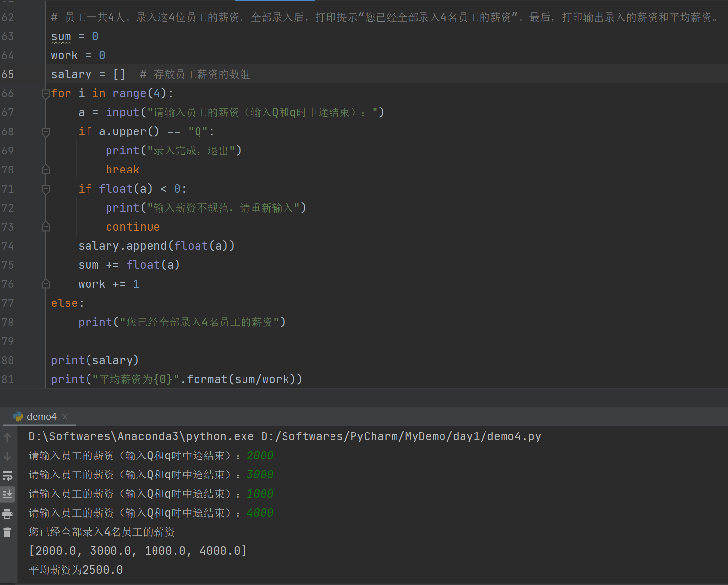The image size is (728, 585).
Task: Select the demo4 run tab
Action: (x=41, y=417)
